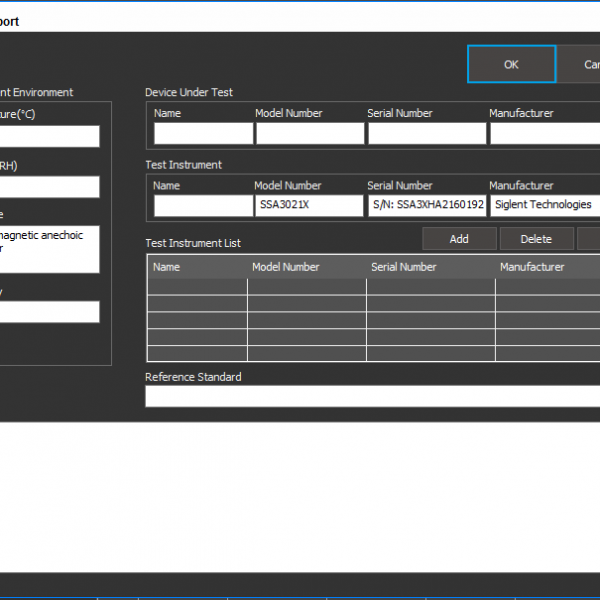Click the Device Under Test Serial Number field
The width and height of the screenshot is (600, 600).
426,133
